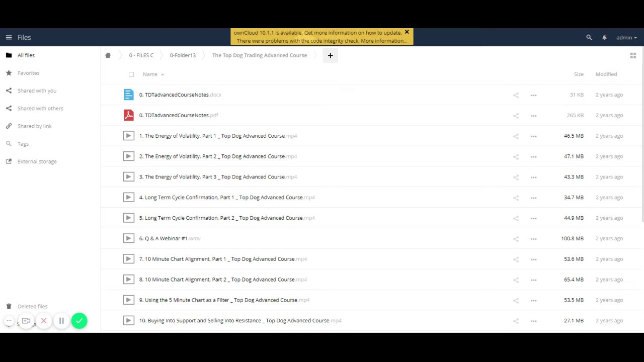This screenshot has height=362, width=644.
Task: Open the hamburger apps menu next to Files
Action: [x=9, y=37]
